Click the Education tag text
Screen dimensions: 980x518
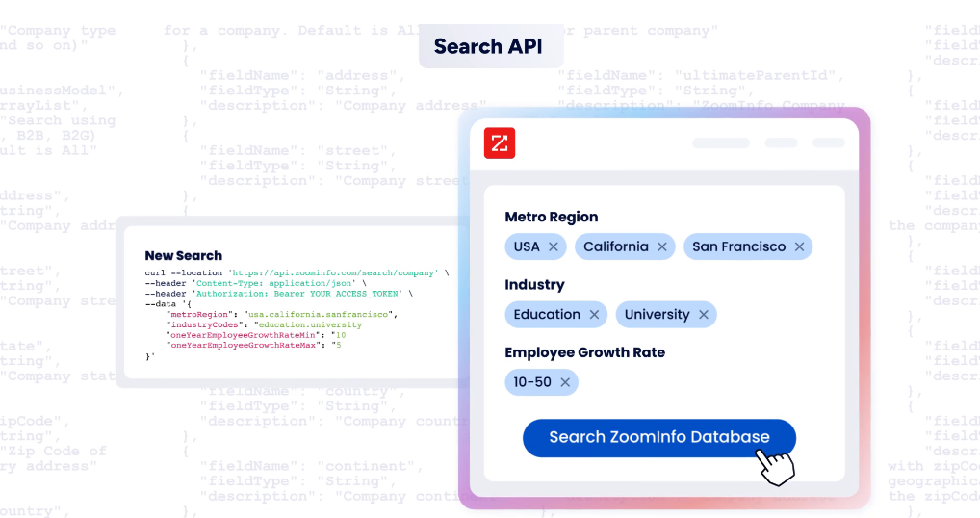coord(547,314)
